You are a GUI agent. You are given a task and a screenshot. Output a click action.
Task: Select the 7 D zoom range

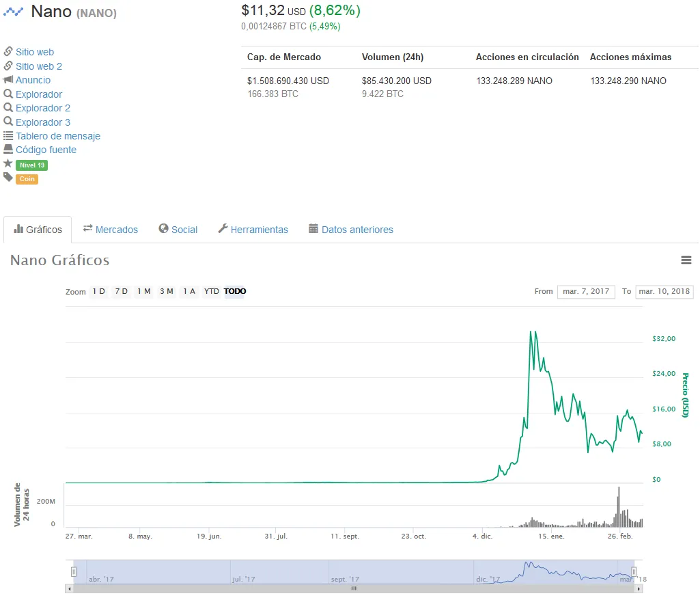point(122,291)
